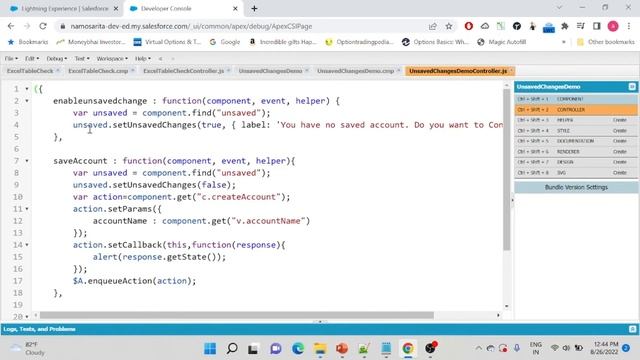The image size is (640, 360).
Task: Open the Chrome profile avatar
Action: pos(613,26)
